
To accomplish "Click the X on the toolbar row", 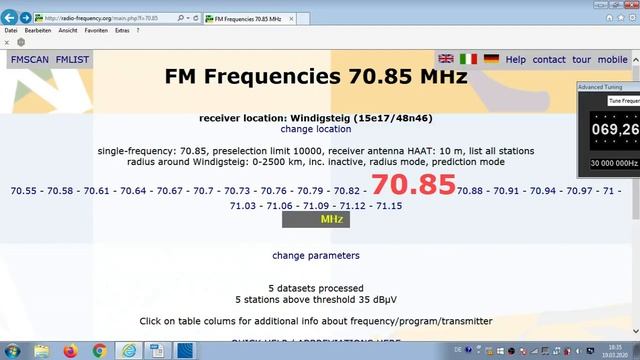I will click(7, 42).
